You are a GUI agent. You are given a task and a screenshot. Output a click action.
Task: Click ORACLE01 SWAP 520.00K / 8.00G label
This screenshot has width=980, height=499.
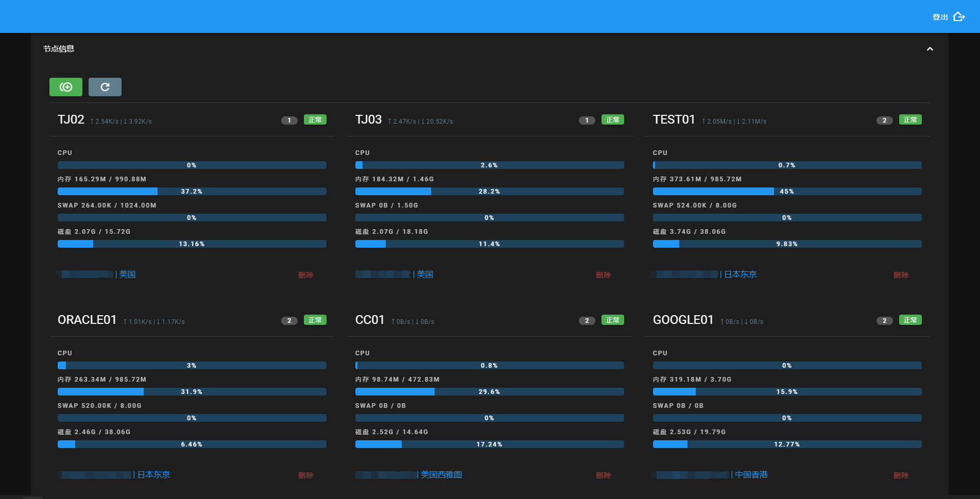point(99,406)
